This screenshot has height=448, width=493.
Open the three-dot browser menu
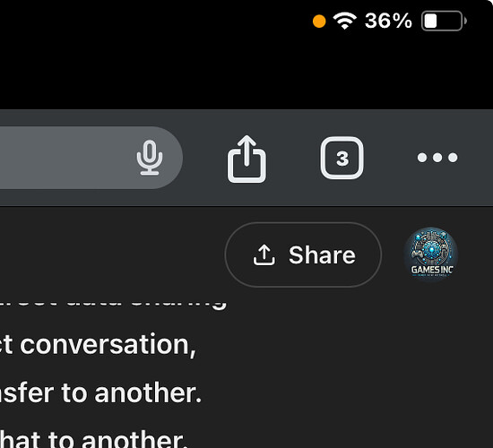pyautogui.click(x=437, y=158)
